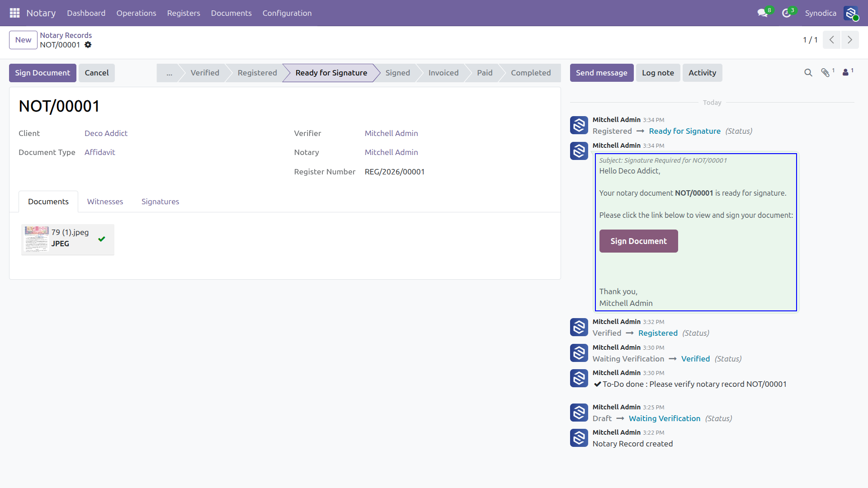Expand hidden status stages ellipsis
This screenshot has height=488, width=868.
pos(169,73)
